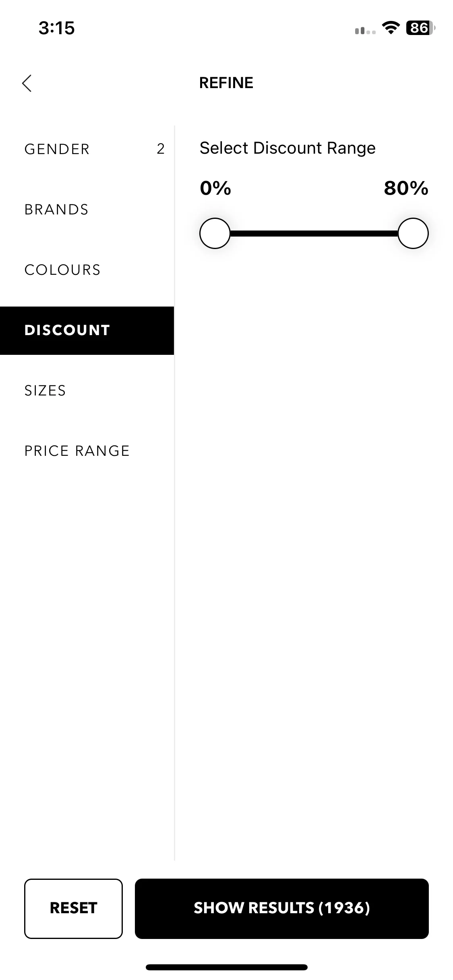Tap the 3:15 clock in status bar
Screen dimensions: 453x980
tap(56, 28)
